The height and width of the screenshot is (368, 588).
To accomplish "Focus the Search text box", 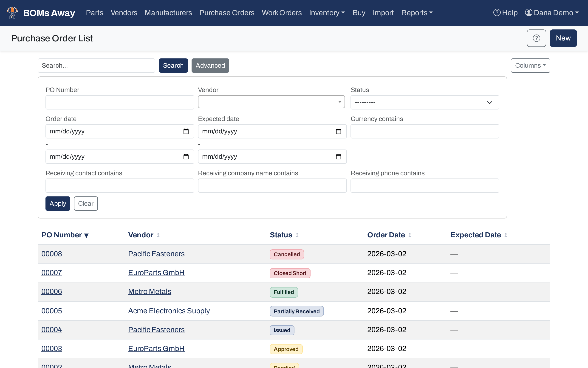I will (x=96, y=66).
